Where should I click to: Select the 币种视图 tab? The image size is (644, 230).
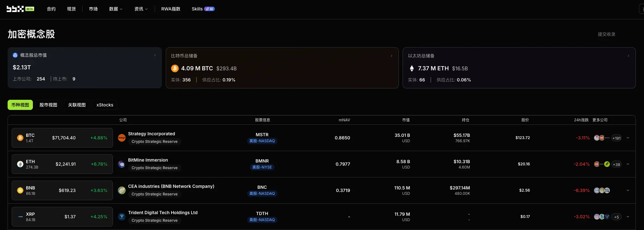click(x=20, y=105)
